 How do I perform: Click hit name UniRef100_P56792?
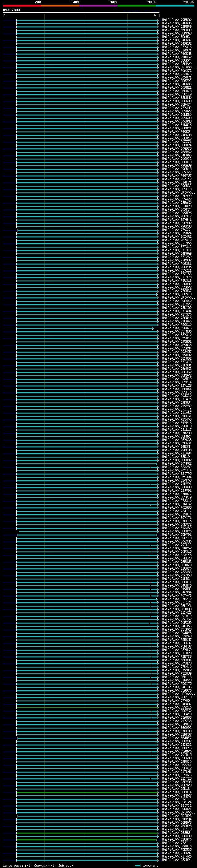click(177, 81)
